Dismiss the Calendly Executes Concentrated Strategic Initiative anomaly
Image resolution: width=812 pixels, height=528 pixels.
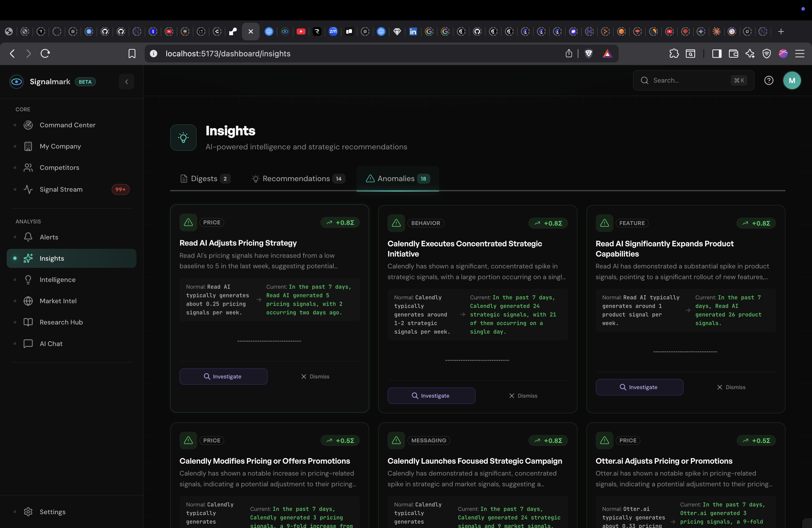pos(523,396)
